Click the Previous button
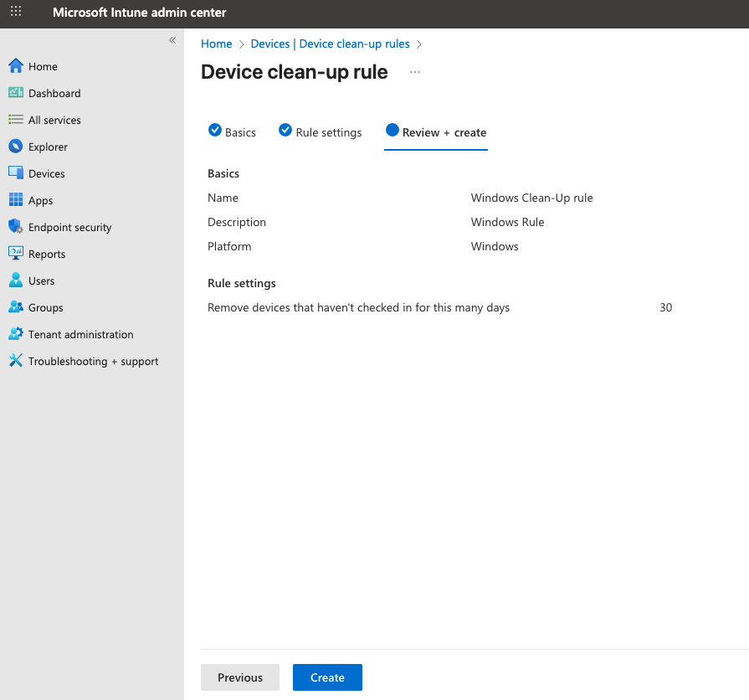The width and height of the screenshot is (749, 700). (240, 677)
